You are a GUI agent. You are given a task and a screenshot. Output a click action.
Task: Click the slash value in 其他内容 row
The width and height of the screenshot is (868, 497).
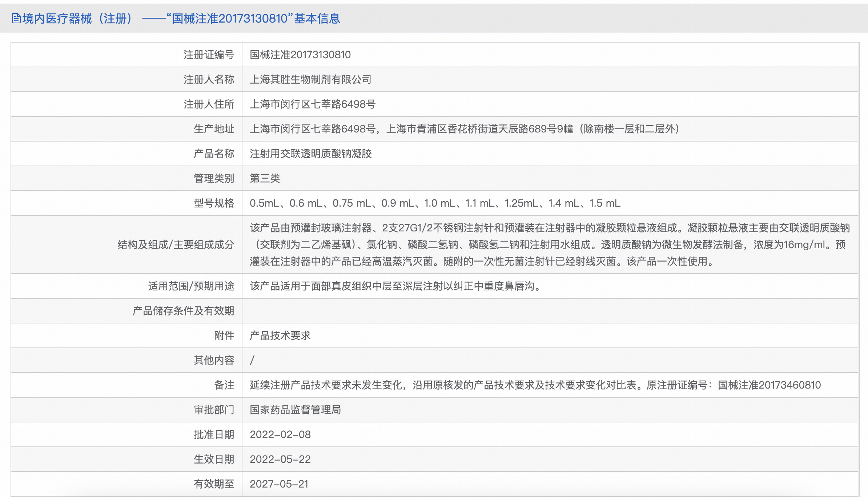252,360
